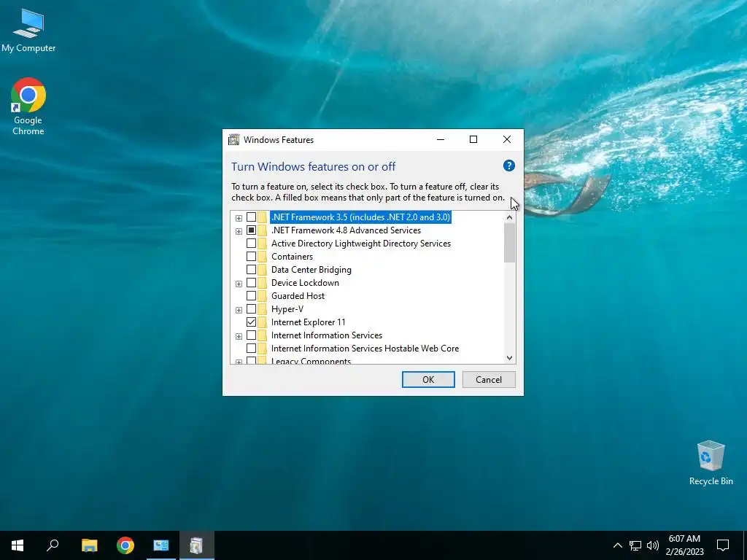Expand the Internet Information Services node
This screenshot has width=747, height=560.
(x=239, y=336)
